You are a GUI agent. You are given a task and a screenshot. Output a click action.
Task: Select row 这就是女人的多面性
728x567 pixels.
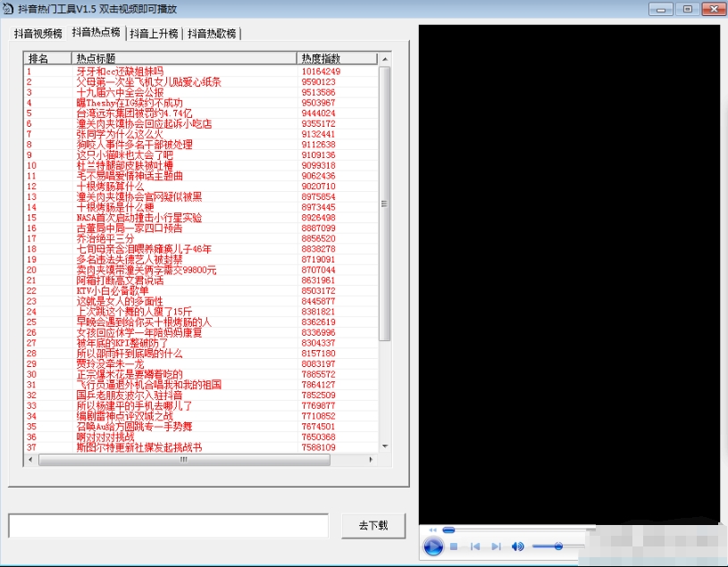point(201,301)
